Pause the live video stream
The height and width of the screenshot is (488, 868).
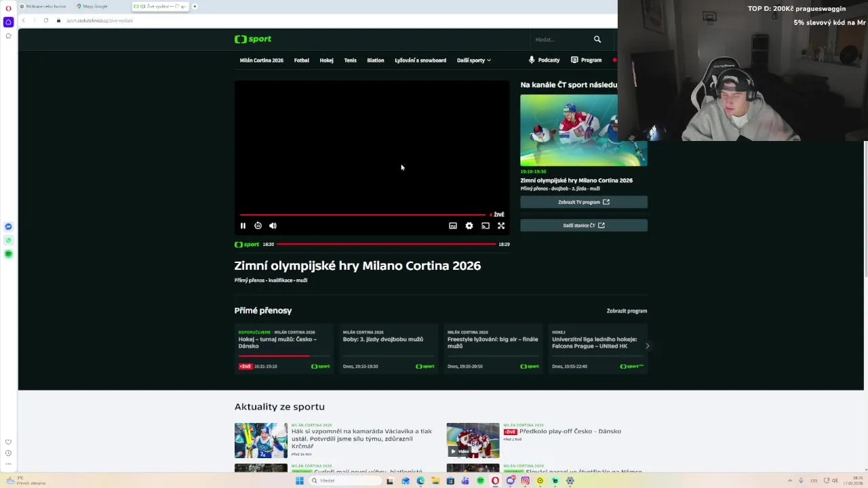coord(243,226)
